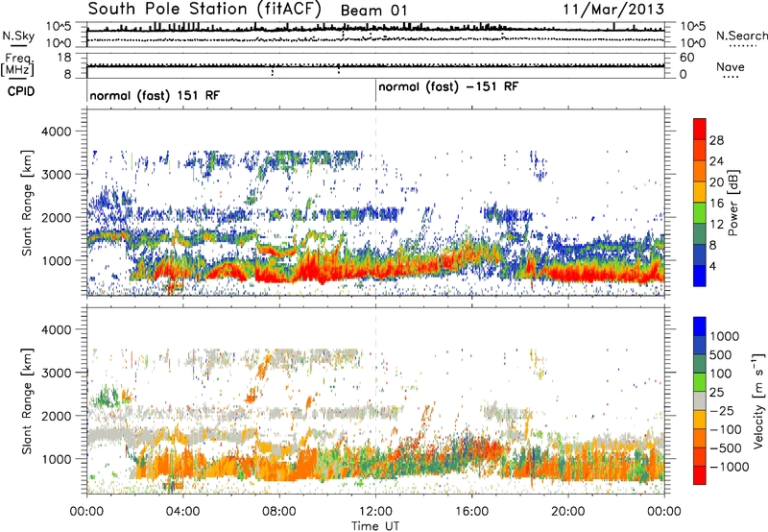768x532 pixels.
Task: Click the '08:00' time axis label
Action: [279, 512]
